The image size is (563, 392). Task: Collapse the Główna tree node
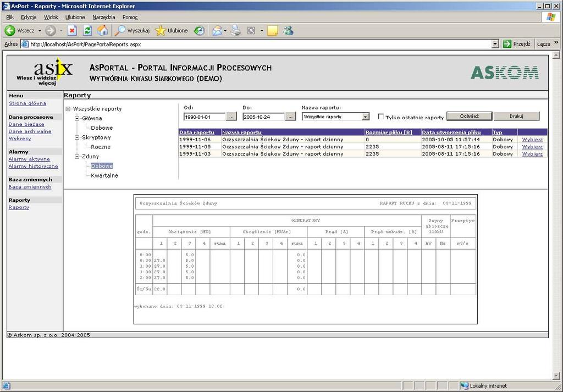[77, 118]
